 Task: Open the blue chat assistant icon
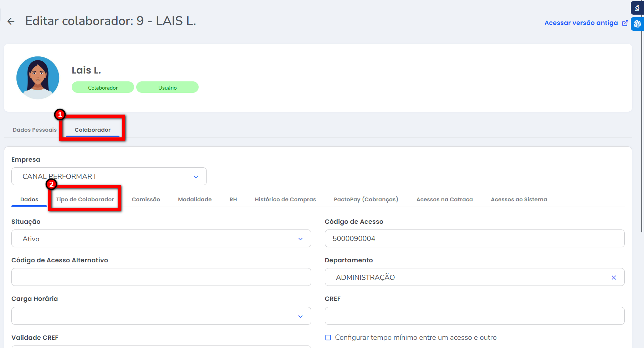tap(637, 24)
